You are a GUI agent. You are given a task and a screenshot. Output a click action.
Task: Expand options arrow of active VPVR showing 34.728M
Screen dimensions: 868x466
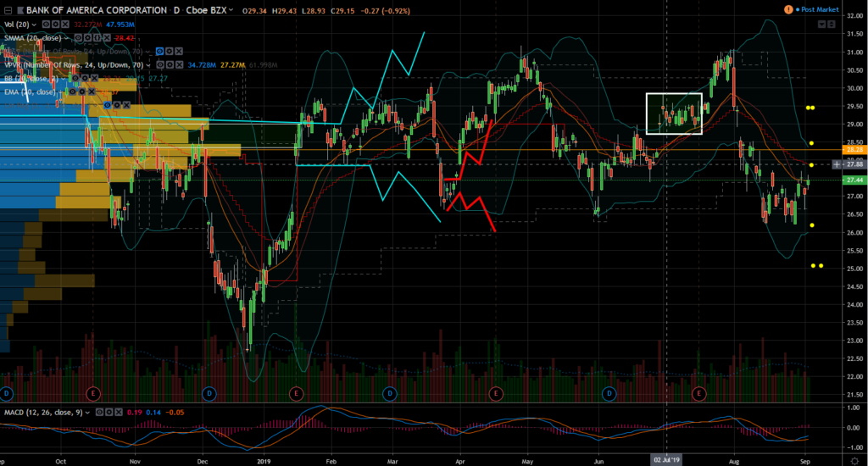[147, 65]
